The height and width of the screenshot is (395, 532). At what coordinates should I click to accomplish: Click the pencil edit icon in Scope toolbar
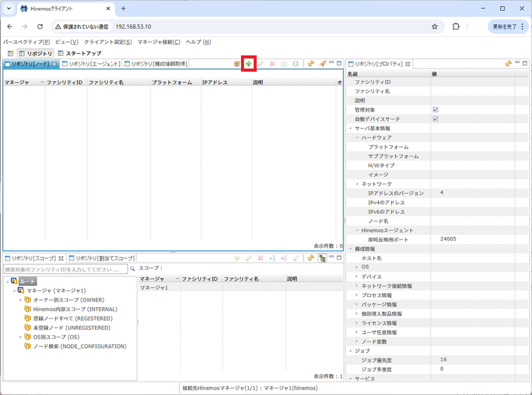click(249, 258)
